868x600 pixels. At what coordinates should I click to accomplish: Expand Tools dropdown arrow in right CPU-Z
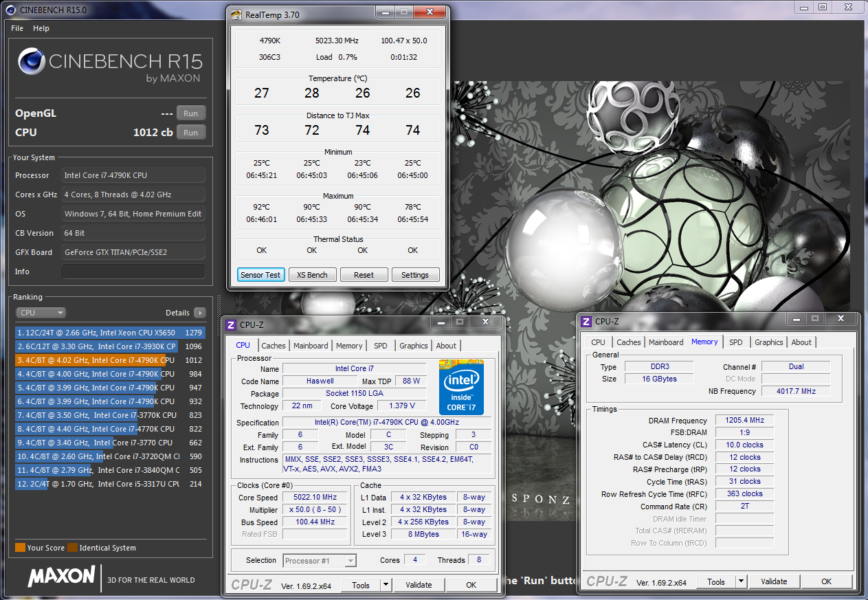point(741,581)
